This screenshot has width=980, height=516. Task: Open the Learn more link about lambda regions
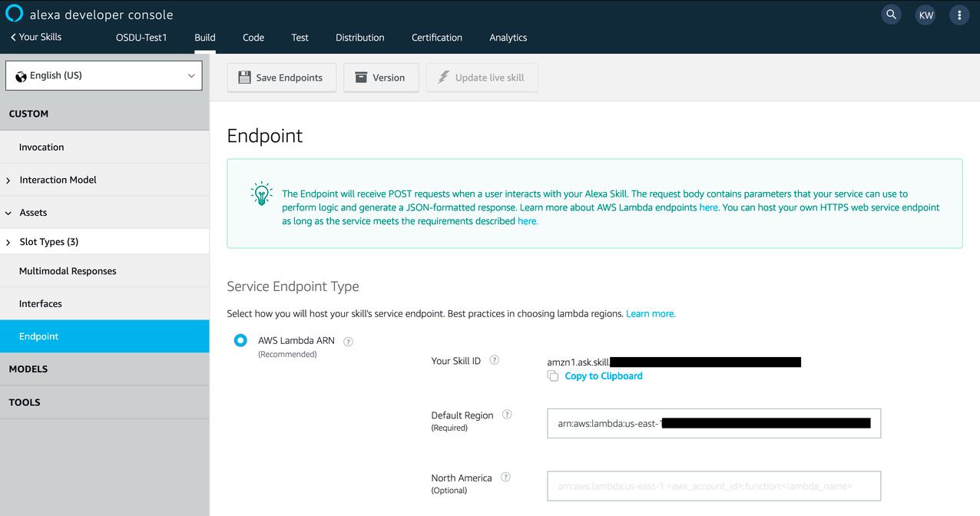pos(651,314)
